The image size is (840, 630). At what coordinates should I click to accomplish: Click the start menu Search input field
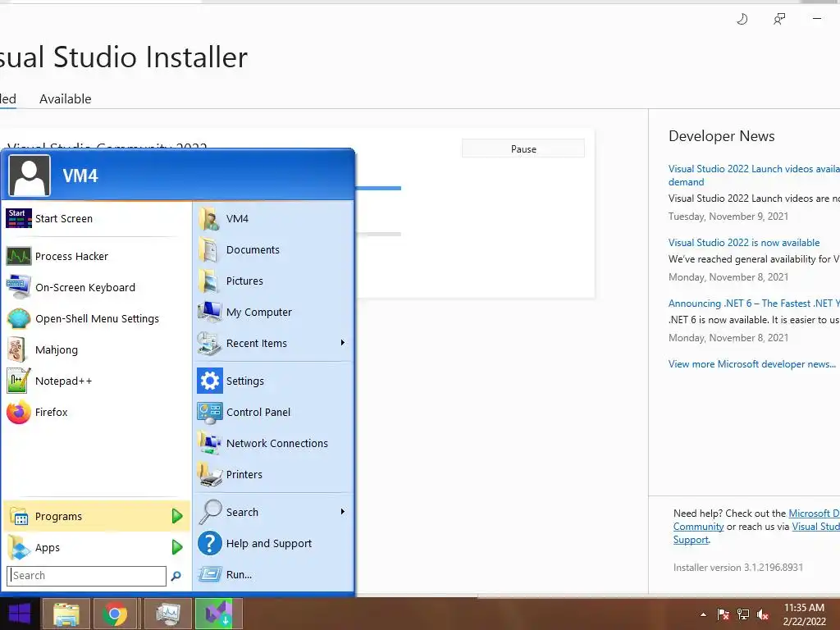tap(87, 576)
